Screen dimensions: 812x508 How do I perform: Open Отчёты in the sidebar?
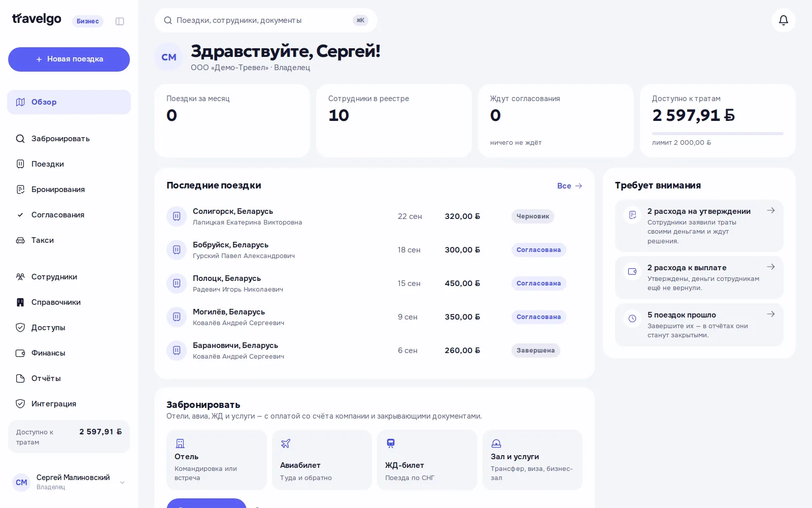click(69, 378)
